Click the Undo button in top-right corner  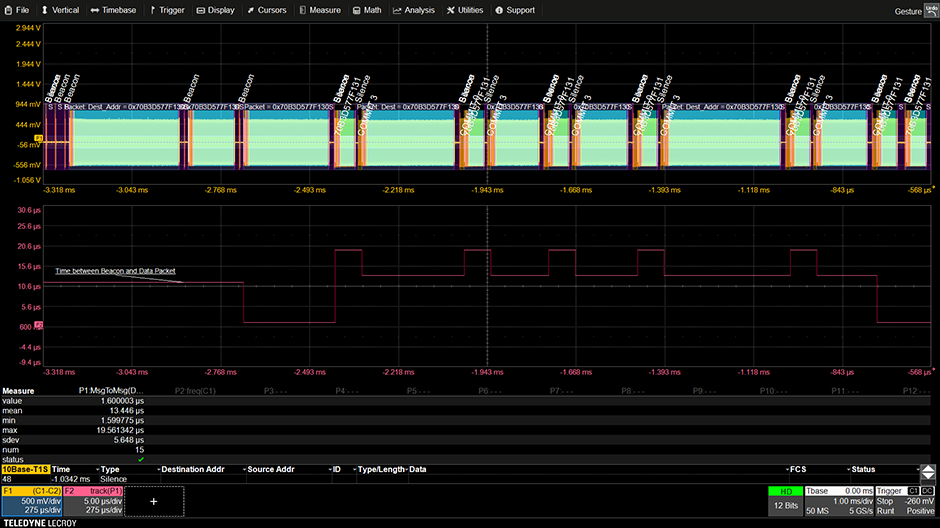(x=931, y=9)
